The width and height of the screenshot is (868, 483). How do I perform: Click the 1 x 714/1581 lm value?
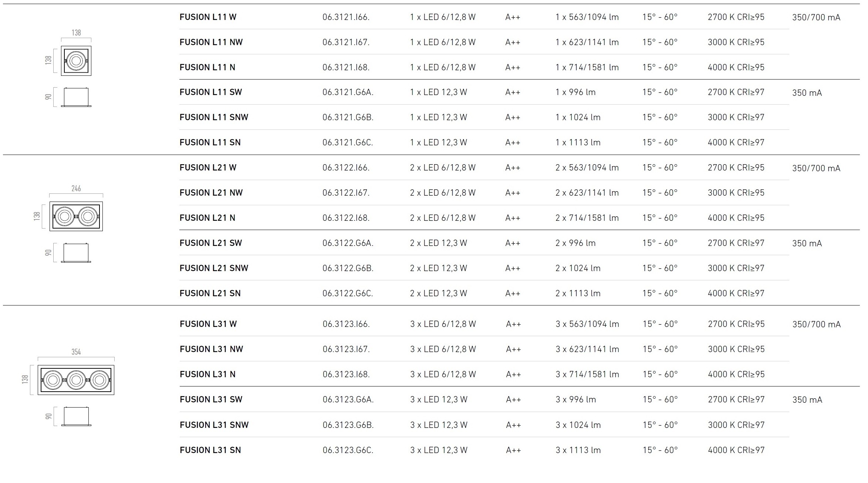[x=587, y=67]
